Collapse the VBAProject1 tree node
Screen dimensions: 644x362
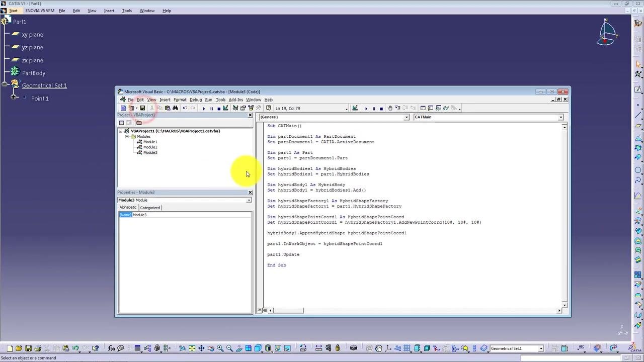click(x=121, y=131)
